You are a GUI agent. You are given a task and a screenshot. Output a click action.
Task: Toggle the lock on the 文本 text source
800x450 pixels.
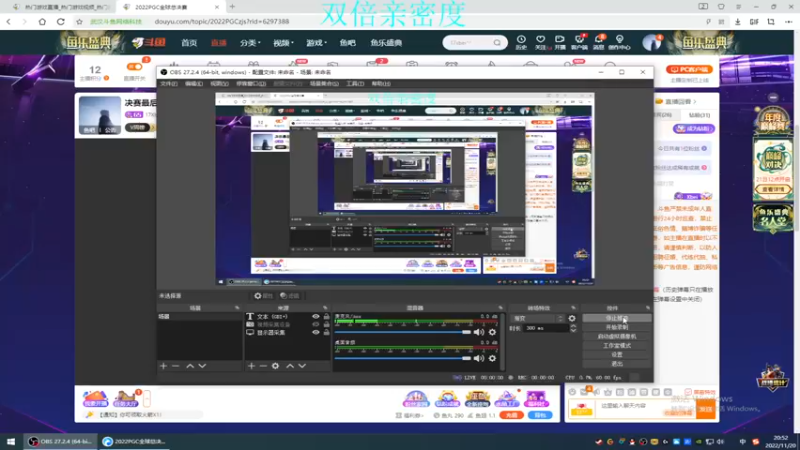click(327, 316)
